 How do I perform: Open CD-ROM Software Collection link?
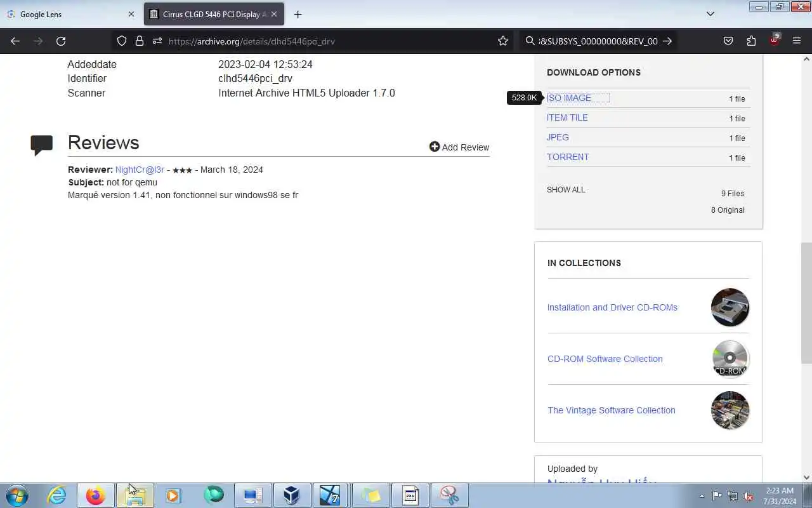click(x=605, y=359)
